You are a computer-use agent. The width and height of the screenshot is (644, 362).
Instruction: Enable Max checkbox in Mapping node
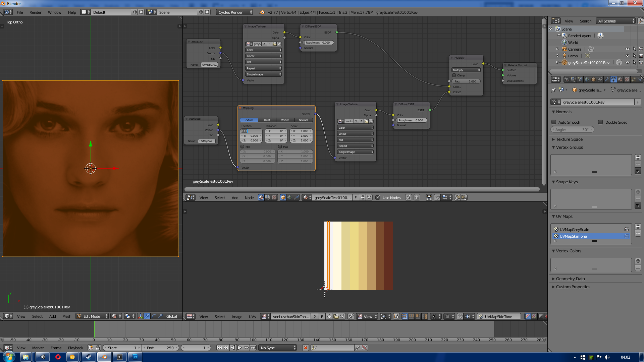point(280,146)
